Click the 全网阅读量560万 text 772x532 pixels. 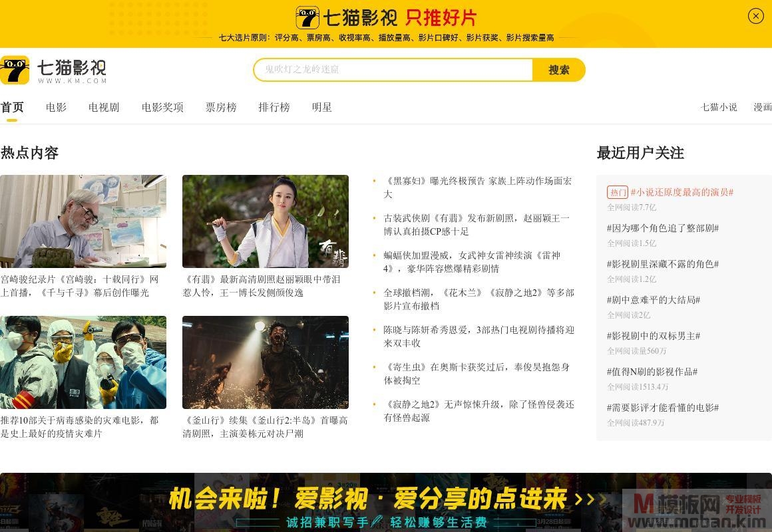(x=637, y=351)
